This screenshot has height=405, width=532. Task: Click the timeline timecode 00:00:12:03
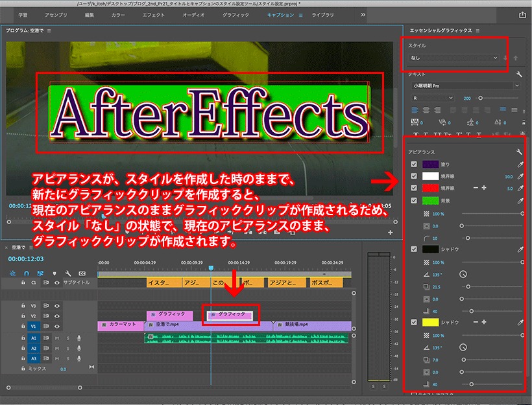pos(26,259)
